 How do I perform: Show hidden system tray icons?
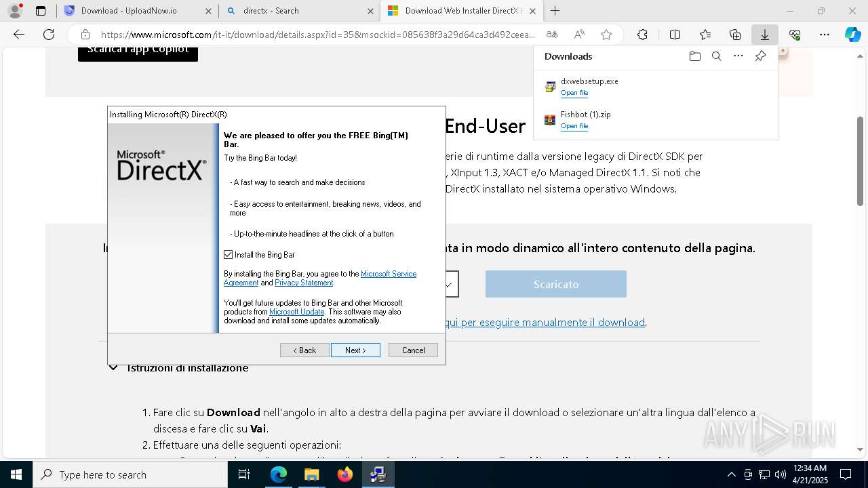[731, 474]
